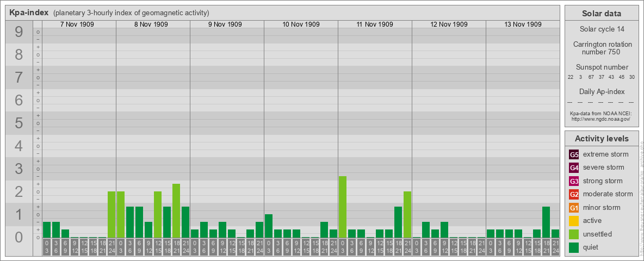The height and width of the screenshot is (261, 644).
Task: Click the 'quiet' legend label
Action: 592,247
